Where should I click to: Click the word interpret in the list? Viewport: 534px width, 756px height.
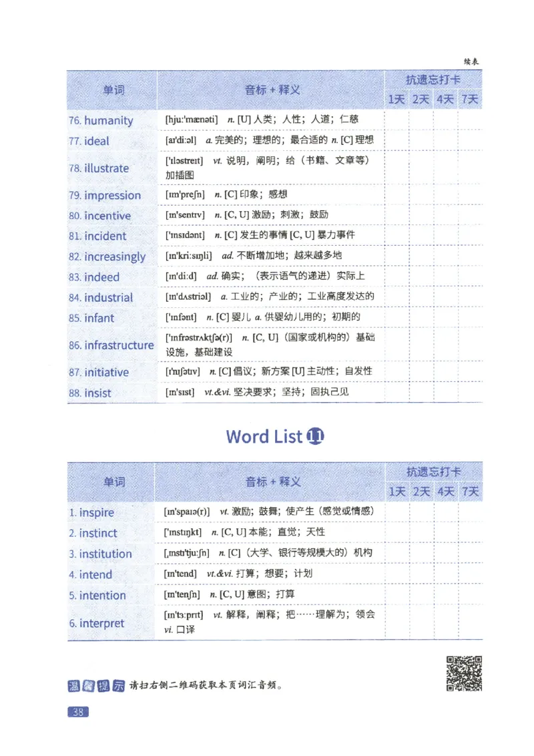tap(103, 623)
